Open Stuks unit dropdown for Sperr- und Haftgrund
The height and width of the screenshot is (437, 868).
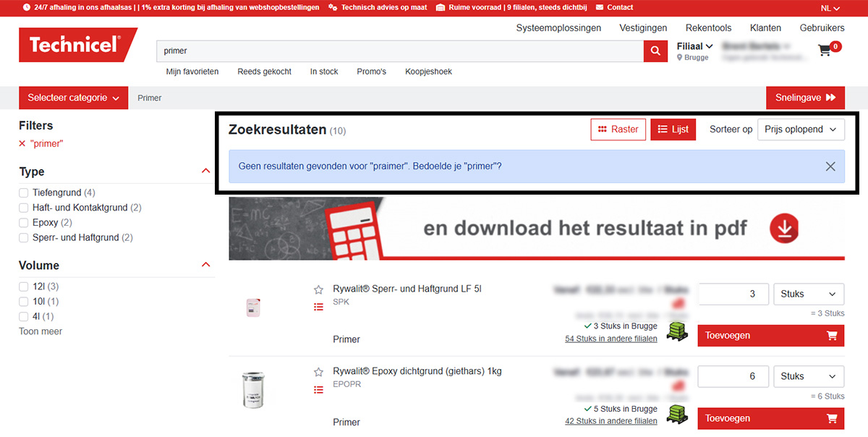pos(809,294)
